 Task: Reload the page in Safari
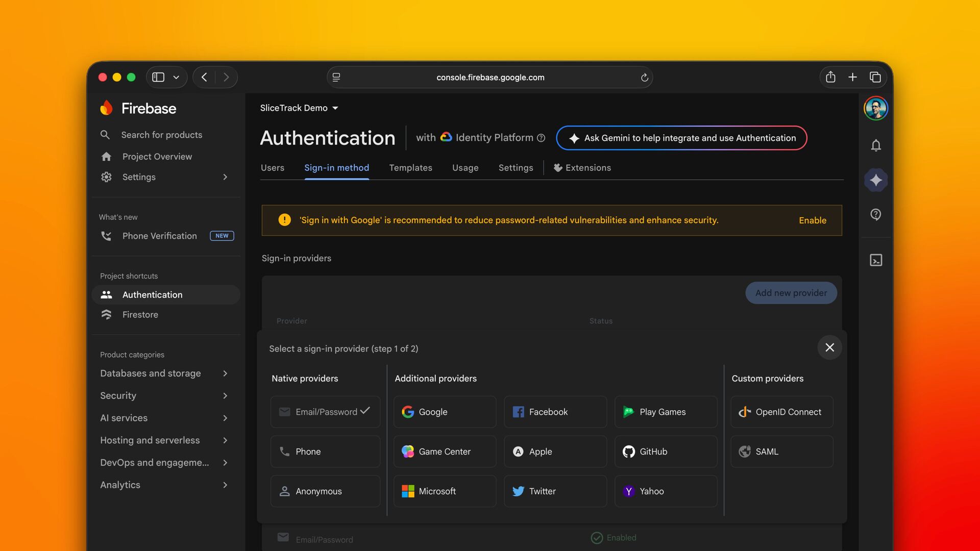click(644, 78)
